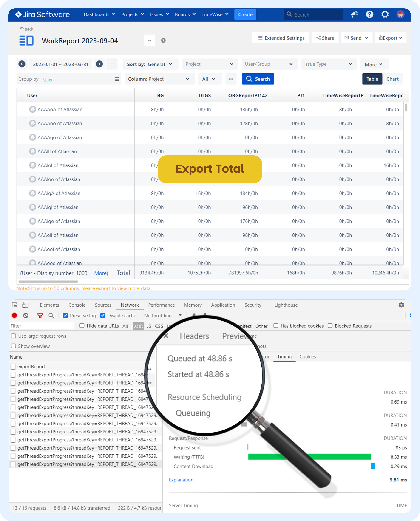420x521 pixels.
Task: Select the XHR request type filter
Action: point(138,326)
